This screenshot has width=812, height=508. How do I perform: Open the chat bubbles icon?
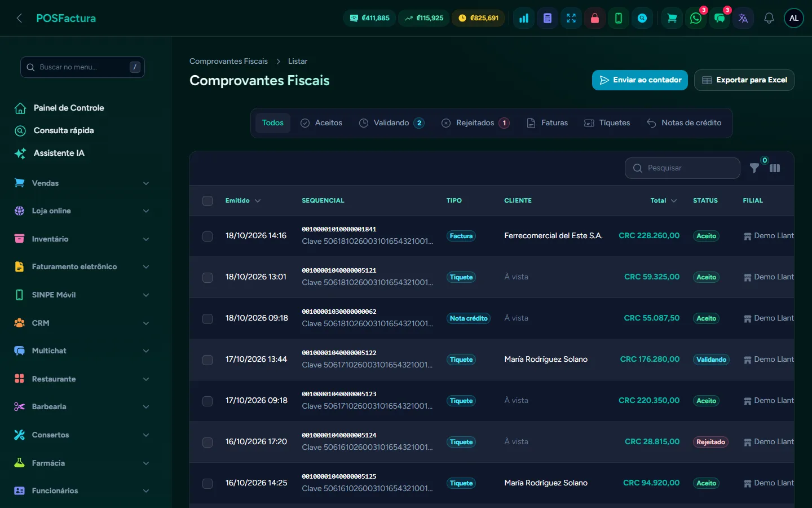pyautogui.click(x=720, y=18)
